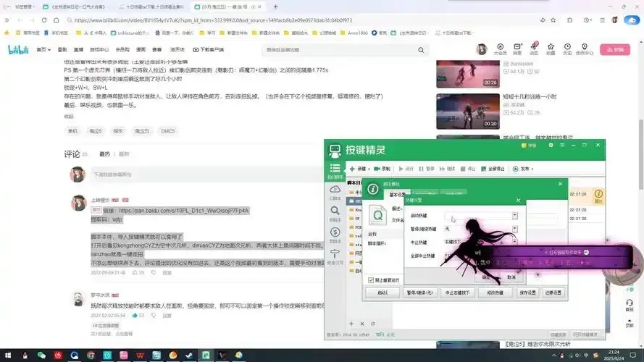The image size is (644, 362).
Task: Select the 基本设置 tab
Action: pos(397,195)
